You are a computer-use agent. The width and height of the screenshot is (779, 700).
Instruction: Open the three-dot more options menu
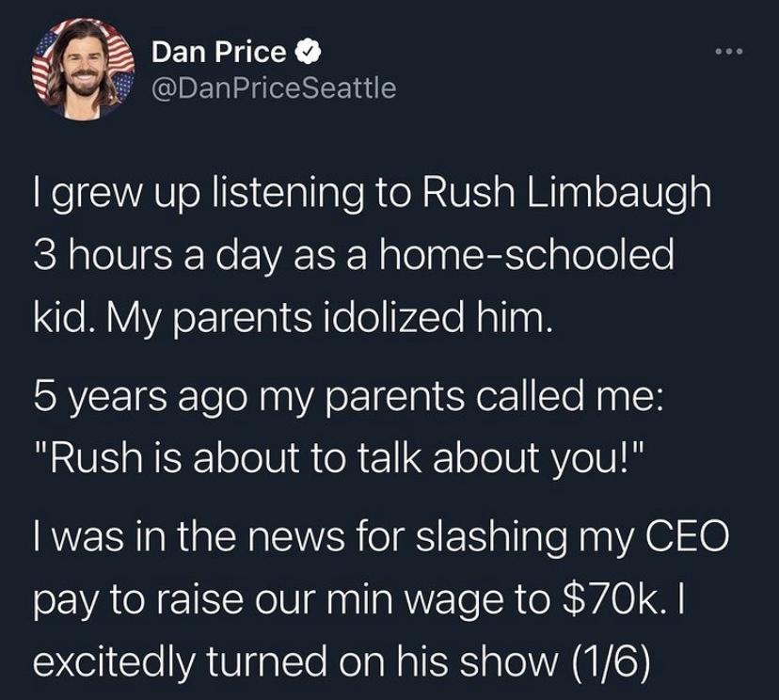(x=728, y=51)
